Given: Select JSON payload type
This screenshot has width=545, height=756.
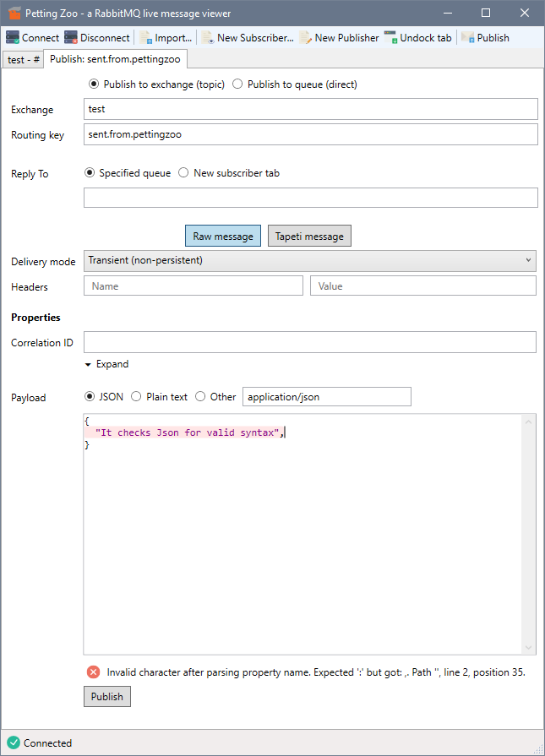Looking at the screenshot, I should [104, 397].
